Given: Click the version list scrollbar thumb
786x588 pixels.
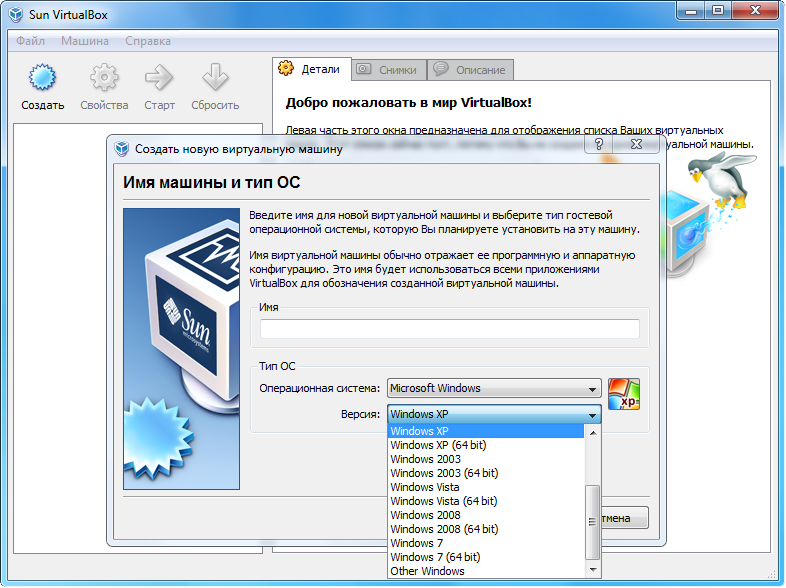Looking at the screenshot, I should [x=593, y=522].
